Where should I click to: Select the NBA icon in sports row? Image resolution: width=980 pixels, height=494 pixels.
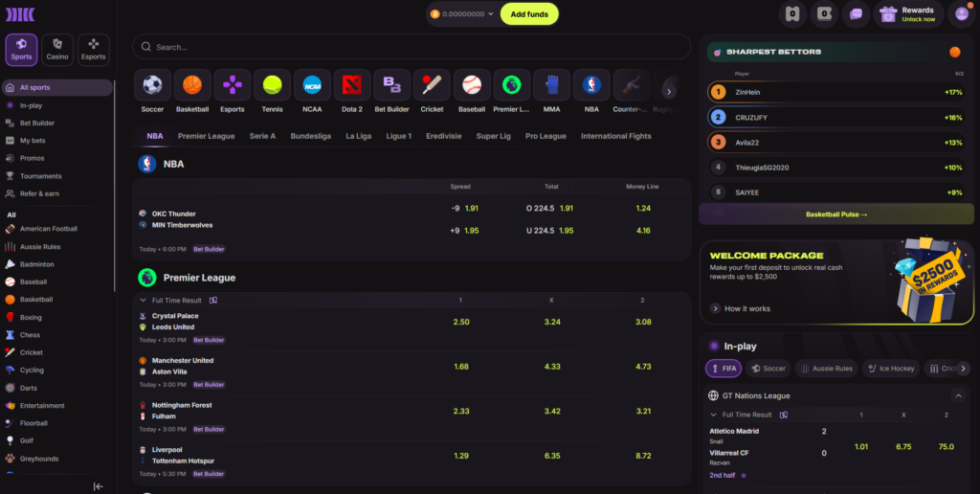[591, 85]
